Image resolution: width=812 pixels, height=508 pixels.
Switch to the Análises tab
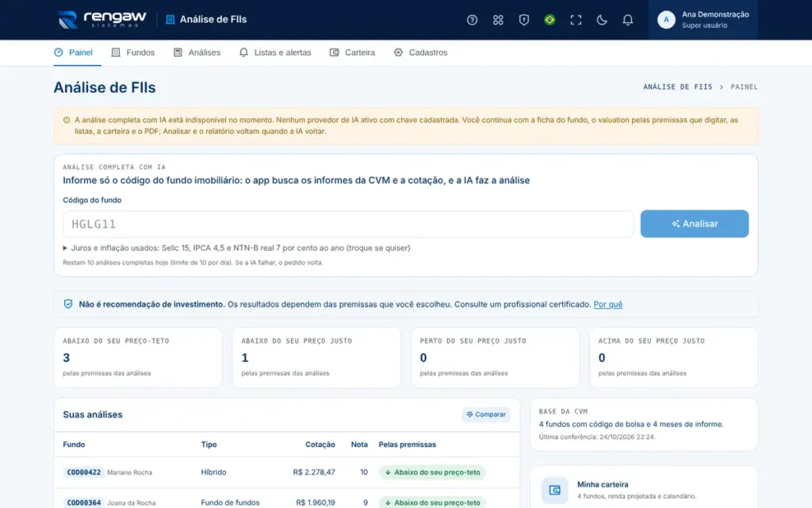pos(197,52)
